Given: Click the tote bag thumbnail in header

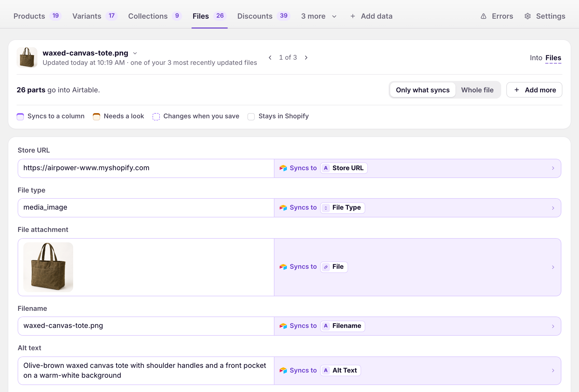Looking at the screenshot, I should [x=27, y=57].
